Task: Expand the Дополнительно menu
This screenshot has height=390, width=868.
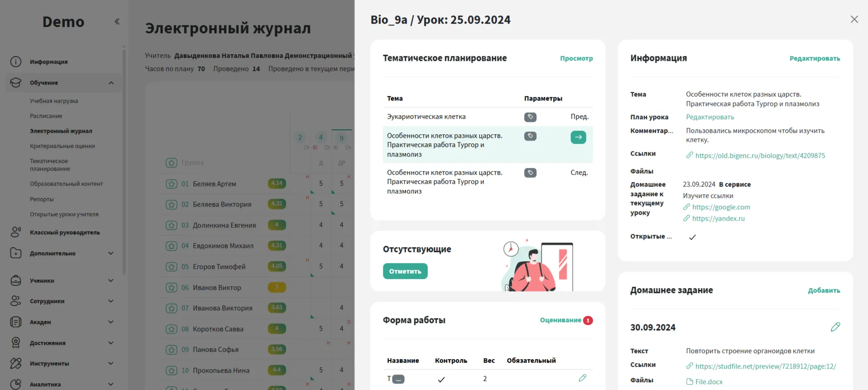Action: 111,253
